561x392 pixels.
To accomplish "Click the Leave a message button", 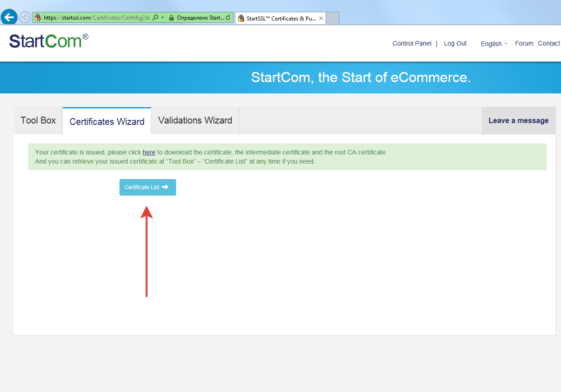I will tap(519, 121).
